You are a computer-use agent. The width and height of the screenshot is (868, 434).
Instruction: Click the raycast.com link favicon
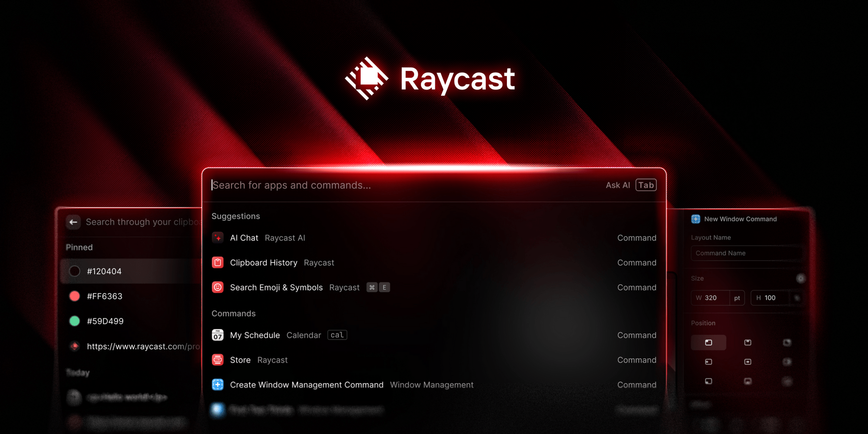pos(75,346)
